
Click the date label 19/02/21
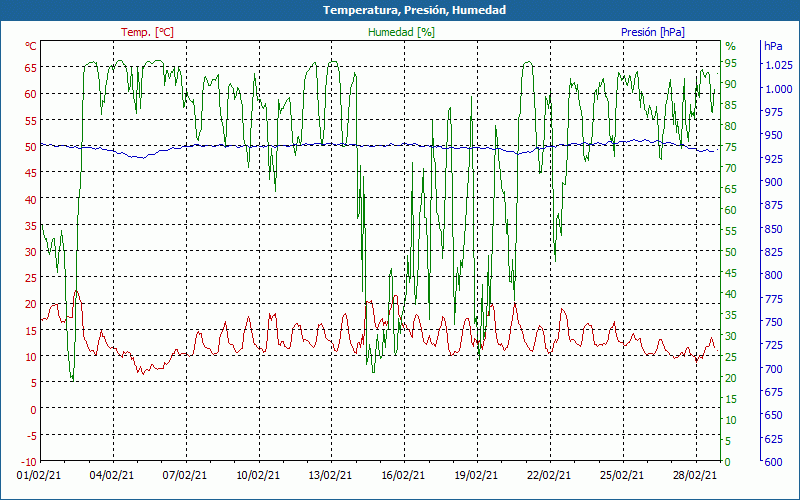pyautogui.click(x=476, y=475)
